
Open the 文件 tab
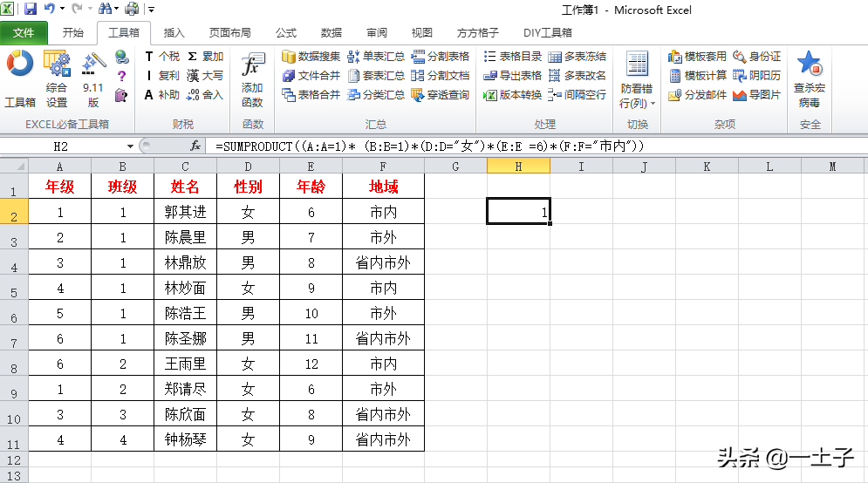click(x=24, y=33)
